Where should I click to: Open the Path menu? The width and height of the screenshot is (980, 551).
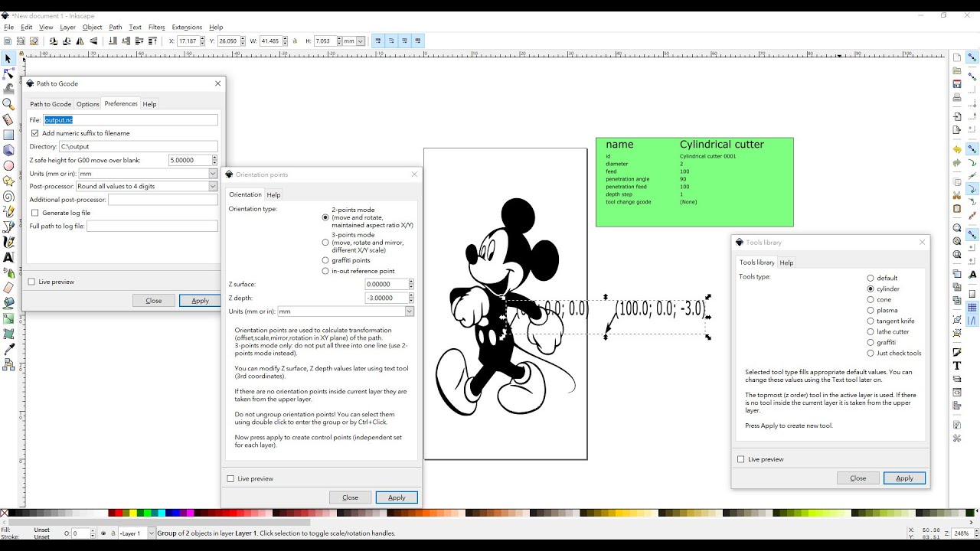coord(116,27)
